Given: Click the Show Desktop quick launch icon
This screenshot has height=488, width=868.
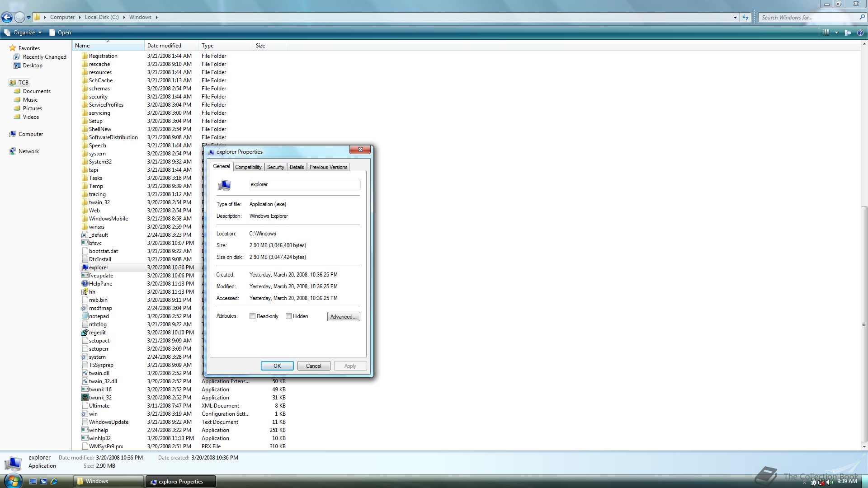Looking at the screenshot, I should [x=33, y=482].
